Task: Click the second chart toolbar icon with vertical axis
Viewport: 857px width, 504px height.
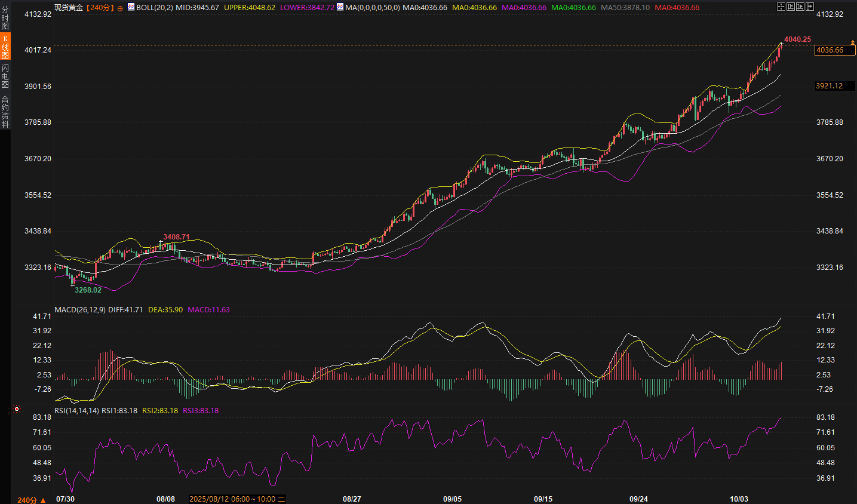Action: (x=791, y=7)
